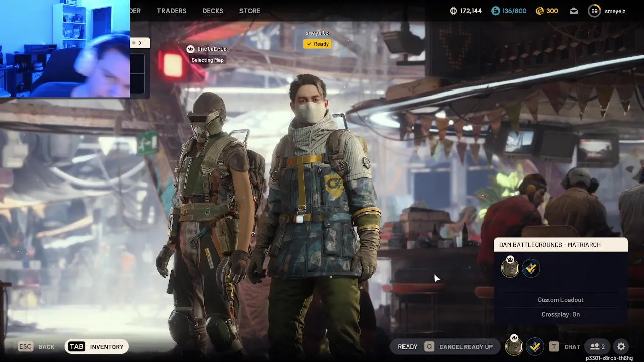
Task: Open the mail inbox envelope icon
Action: click(574, 11)
